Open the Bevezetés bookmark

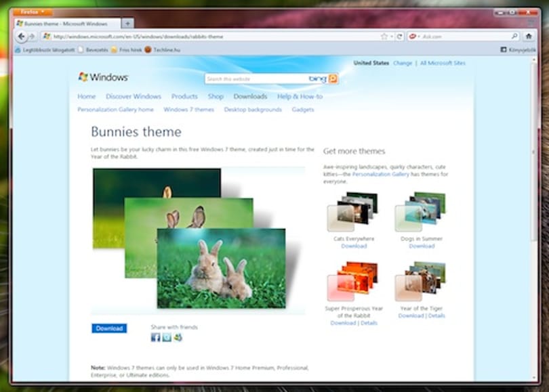point(93,50)
